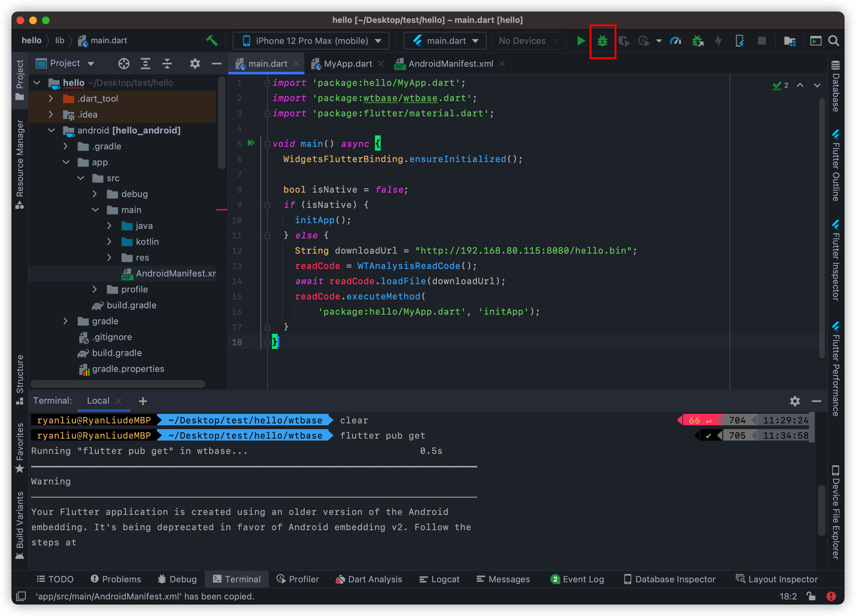Screen dimensions: 856x616
Task: Open the iPhone 12 Pro Max device dropdown
Action: [311, 41]
